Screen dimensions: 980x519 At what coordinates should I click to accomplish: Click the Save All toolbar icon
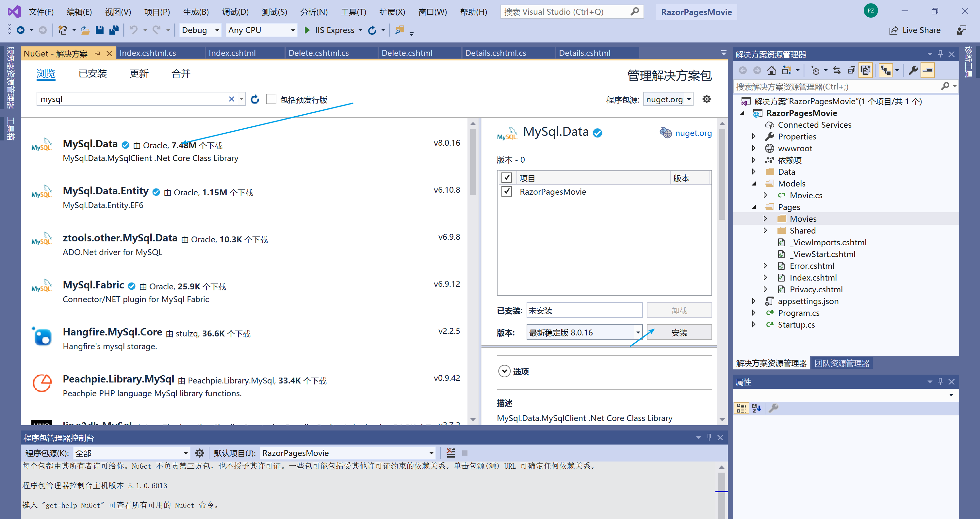(x=114, y=30)
